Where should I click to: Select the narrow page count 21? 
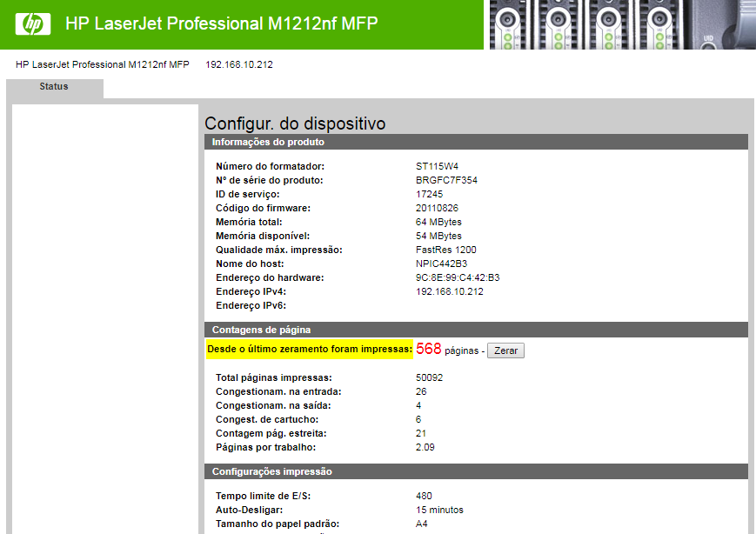pos(420,434)
